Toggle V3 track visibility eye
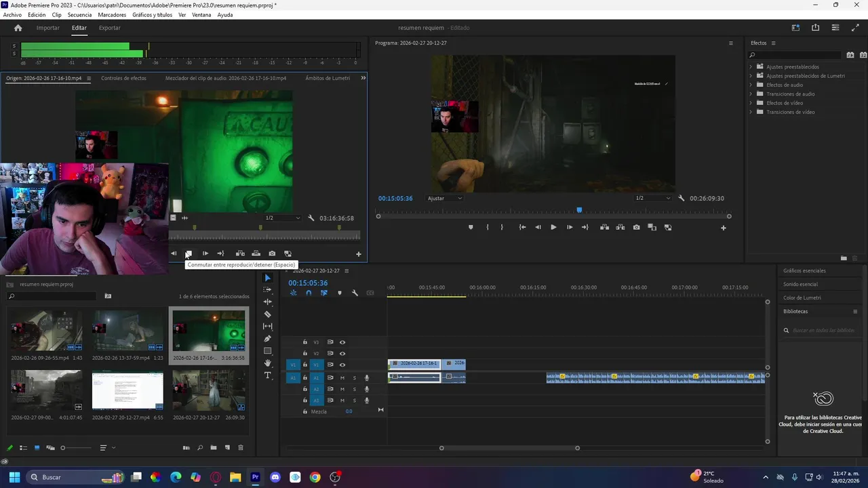 342,342
